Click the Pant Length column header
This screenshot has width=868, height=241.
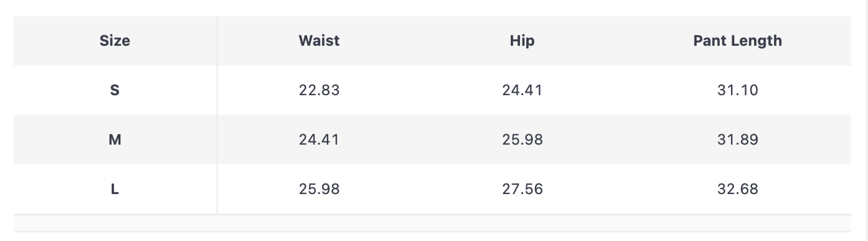[x=737, y=41]
